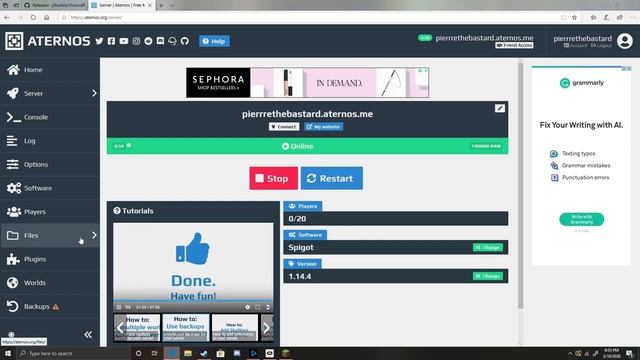Click the browser home button

click(x=47, y=18)
